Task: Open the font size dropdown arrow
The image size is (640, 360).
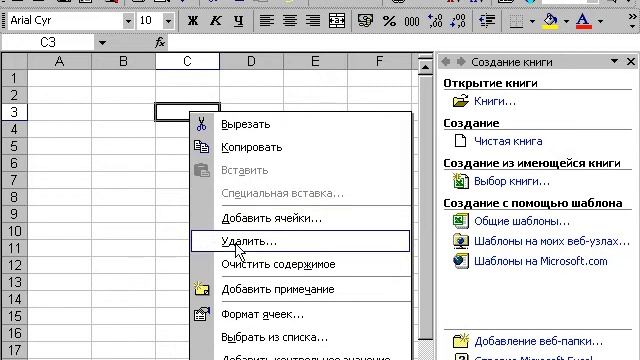Action: [x=168, y=20]
